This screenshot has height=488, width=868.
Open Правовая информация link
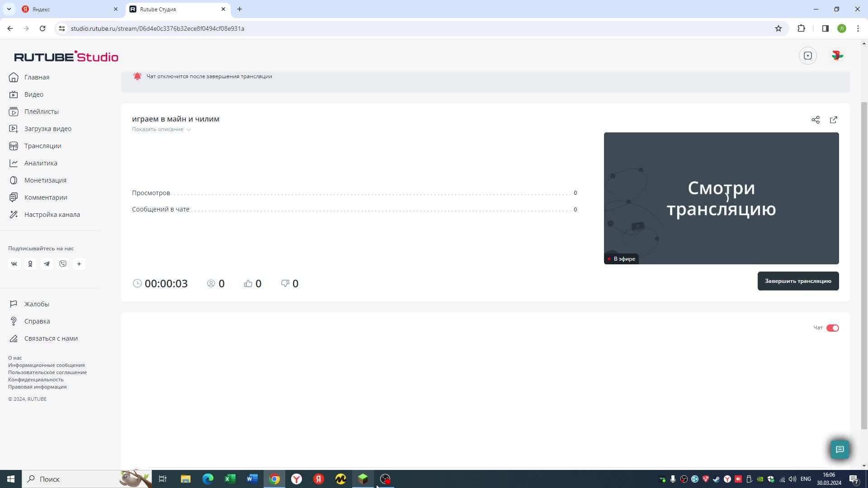pyautogui.click(x=37, y=387)
